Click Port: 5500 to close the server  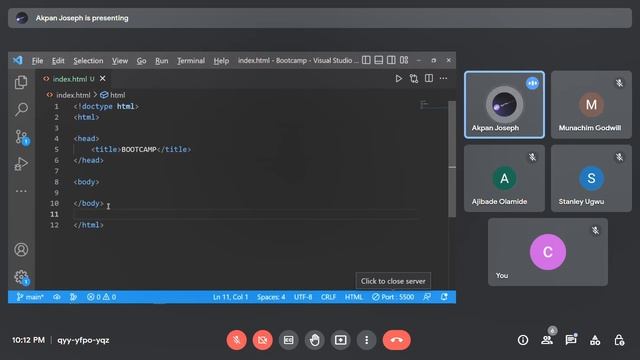click(x=393, y=297)
